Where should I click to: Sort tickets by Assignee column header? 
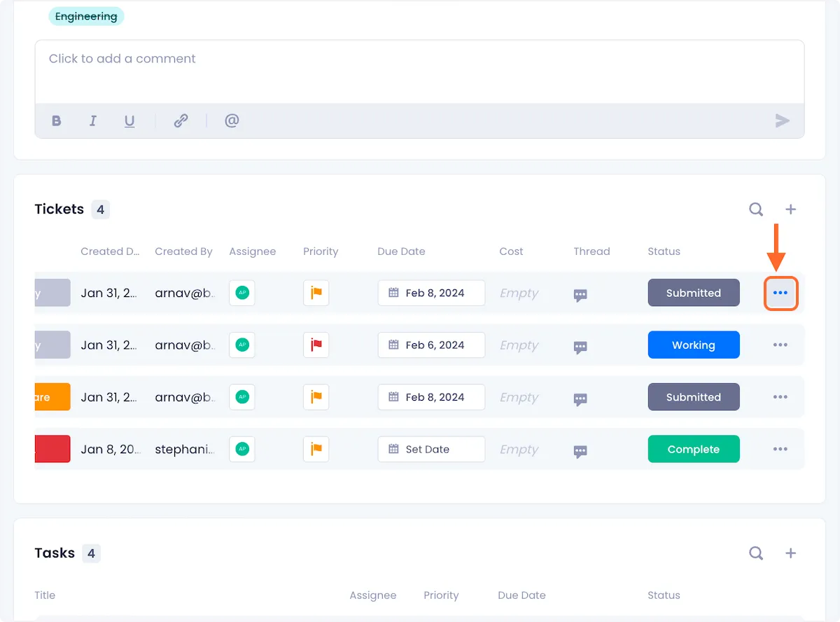[x=253, y=251]
